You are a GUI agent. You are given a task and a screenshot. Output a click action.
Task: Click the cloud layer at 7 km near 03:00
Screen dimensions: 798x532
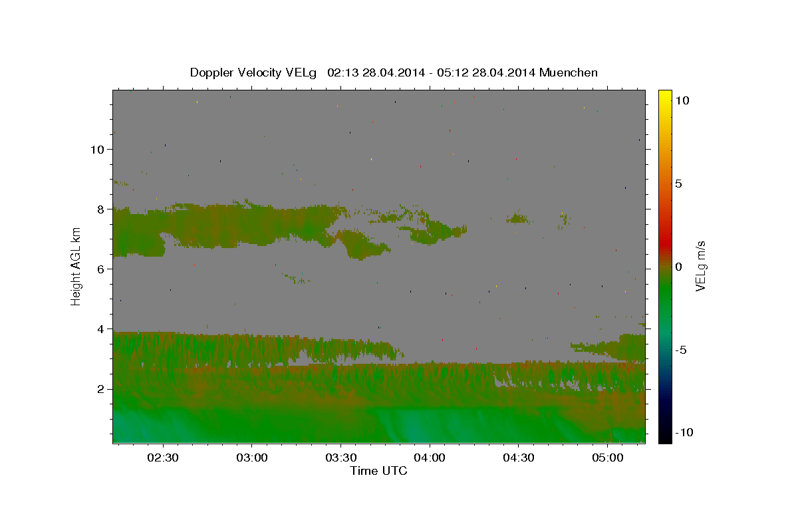click(x=252, y=226)
